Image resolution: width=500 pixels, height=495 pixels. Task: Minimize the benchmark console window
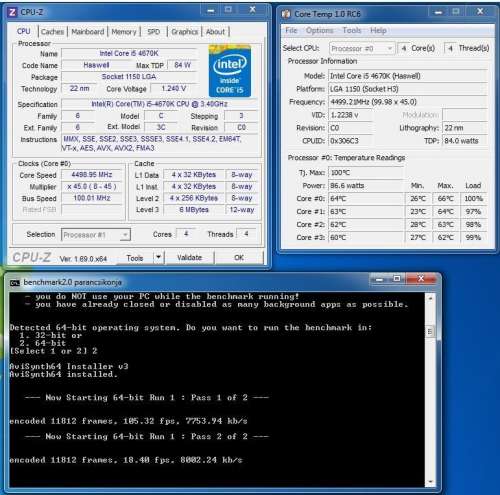coord(379,279)
